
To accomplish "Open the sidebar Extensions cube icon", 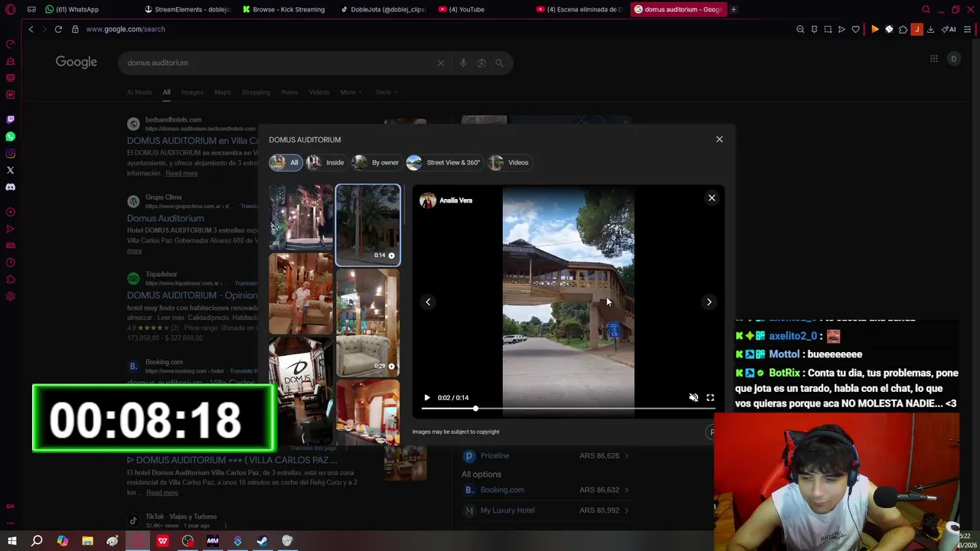I will point(11,279).
